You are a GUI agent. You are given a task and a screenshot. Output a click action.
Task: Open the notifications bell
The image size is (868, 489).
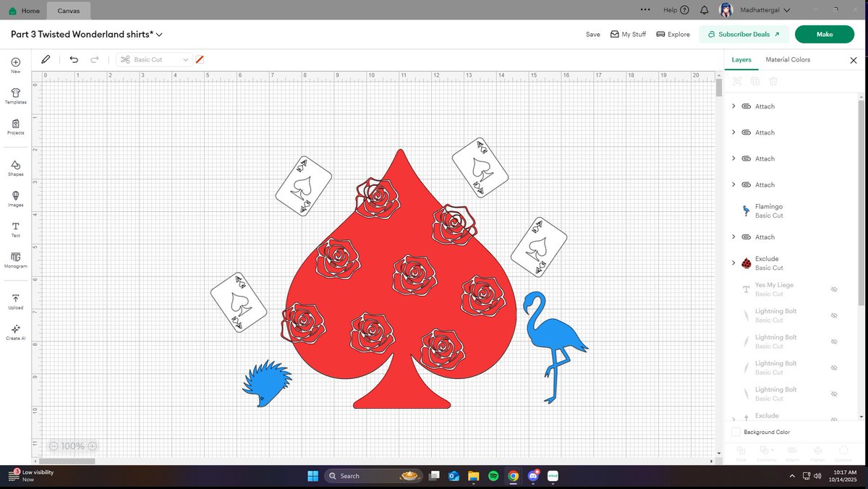704,10
